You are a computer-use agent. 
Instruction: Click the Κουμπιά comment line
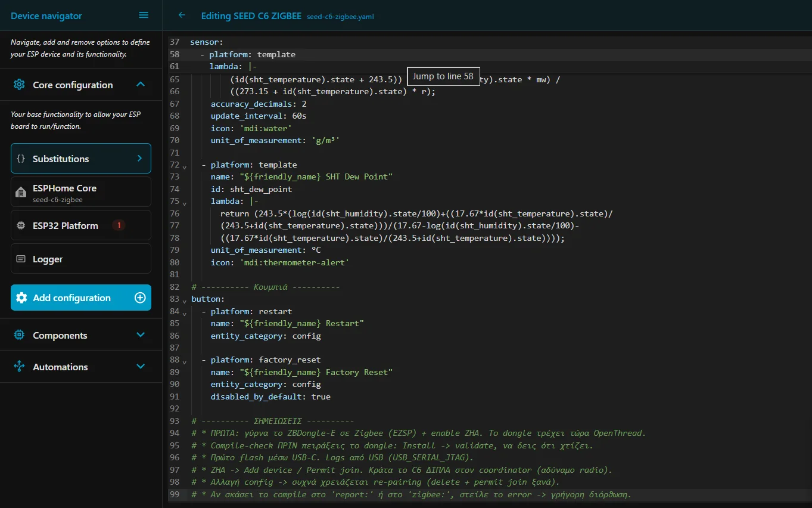[x=266, y=287]
